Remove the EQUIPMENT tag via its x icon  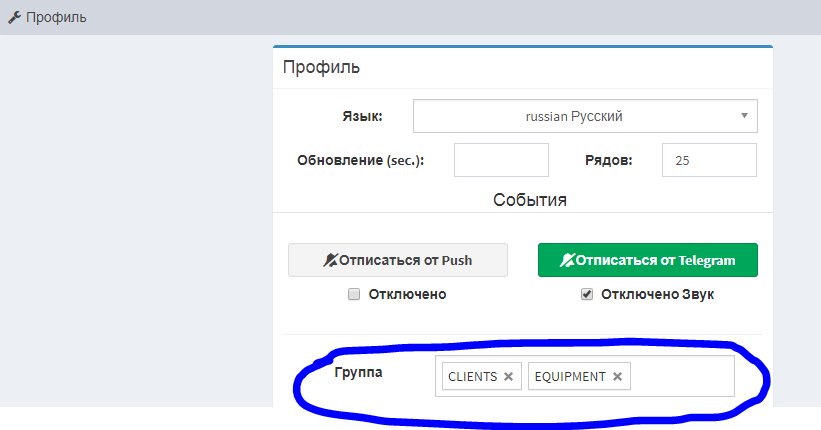point(617,377)
